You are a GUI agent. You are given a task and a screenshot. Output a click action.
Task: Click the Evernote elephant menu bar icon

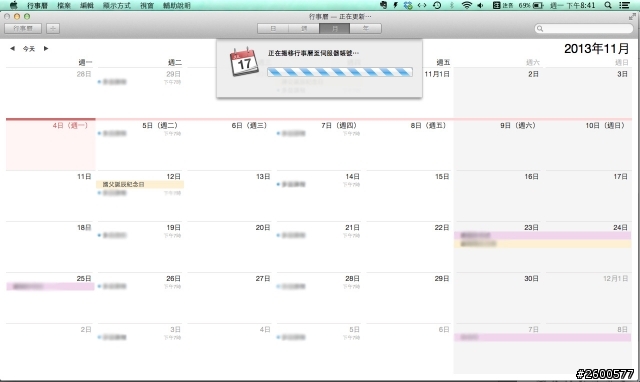click(383, 5)
